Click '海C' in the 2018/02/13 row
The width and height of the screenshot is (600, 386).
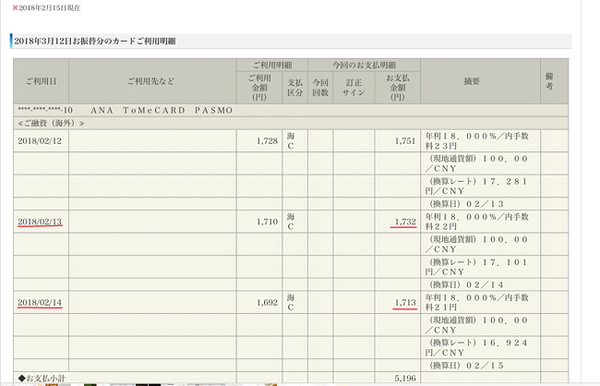point(291,222)
